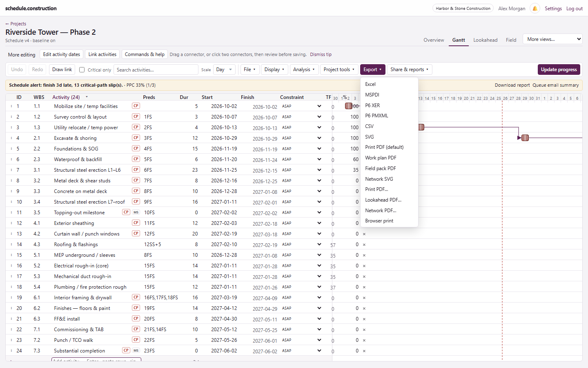
Task: Switch to the Field tab
Action: tap(511, 40)
